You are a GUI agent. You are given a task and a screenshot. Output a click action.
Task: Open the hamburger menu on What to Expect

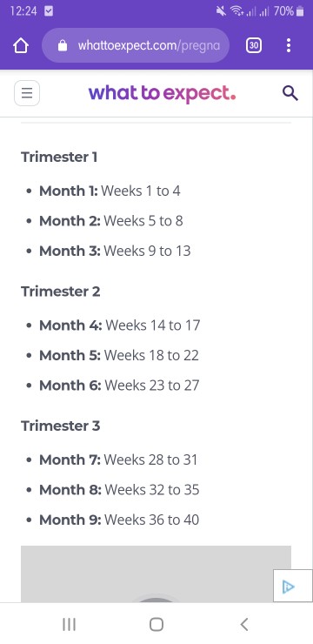27,93
